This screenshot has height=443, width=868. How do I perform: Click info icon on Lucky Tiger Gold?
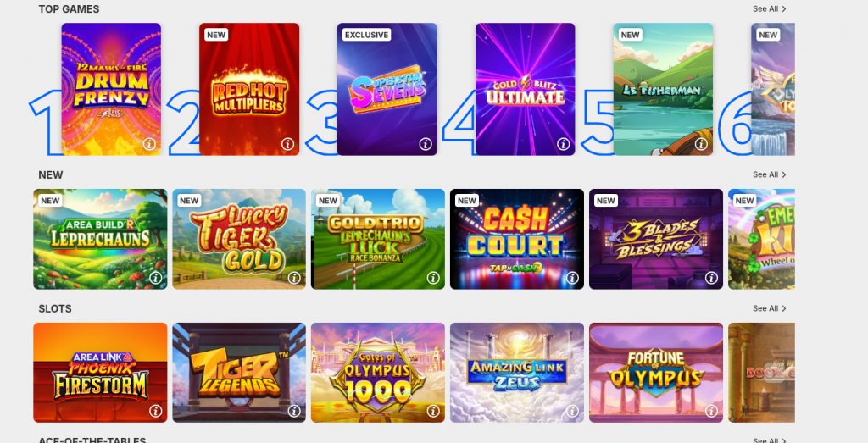[294, 278]
